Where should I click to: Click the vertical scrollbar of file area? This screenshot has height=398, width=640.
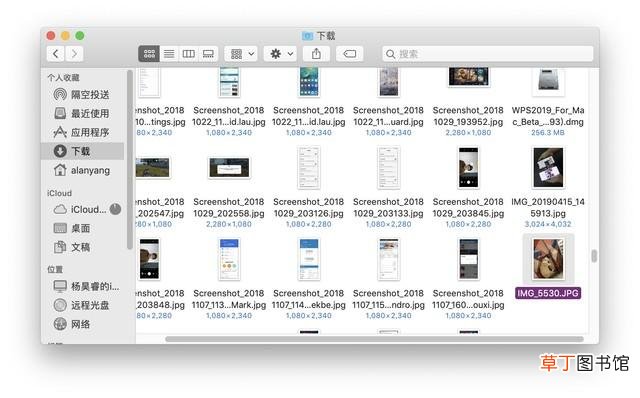[594, 256]
